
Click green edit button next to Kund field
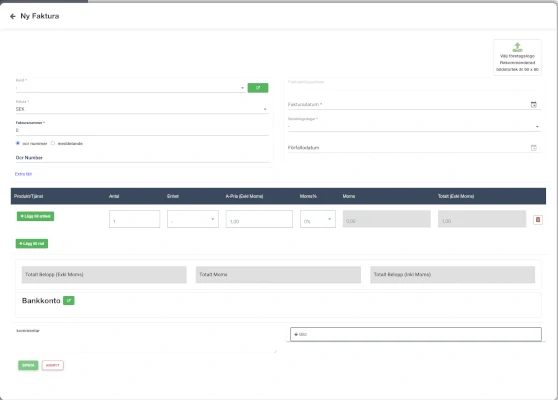tap(258, 88)
